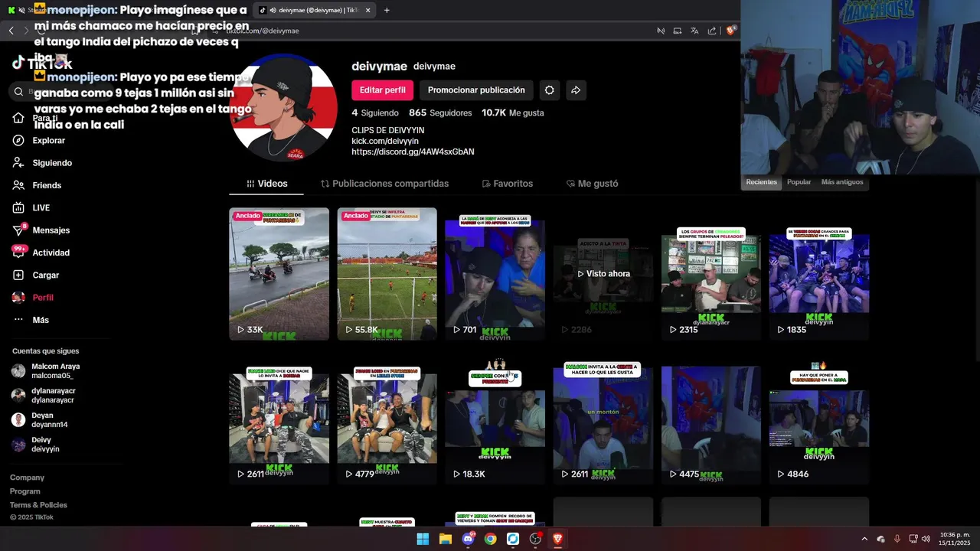Screen dimensions: 980x551
Task: Sort videos by Popular
Action: [x=799, y=182]
